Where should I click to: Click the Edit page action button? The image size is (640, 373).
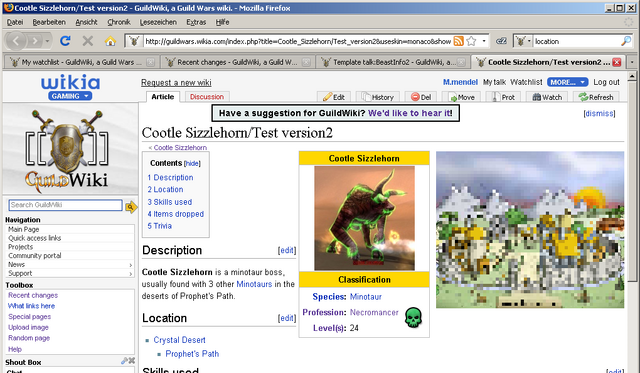pyautogui.click(x=333, y=97)
